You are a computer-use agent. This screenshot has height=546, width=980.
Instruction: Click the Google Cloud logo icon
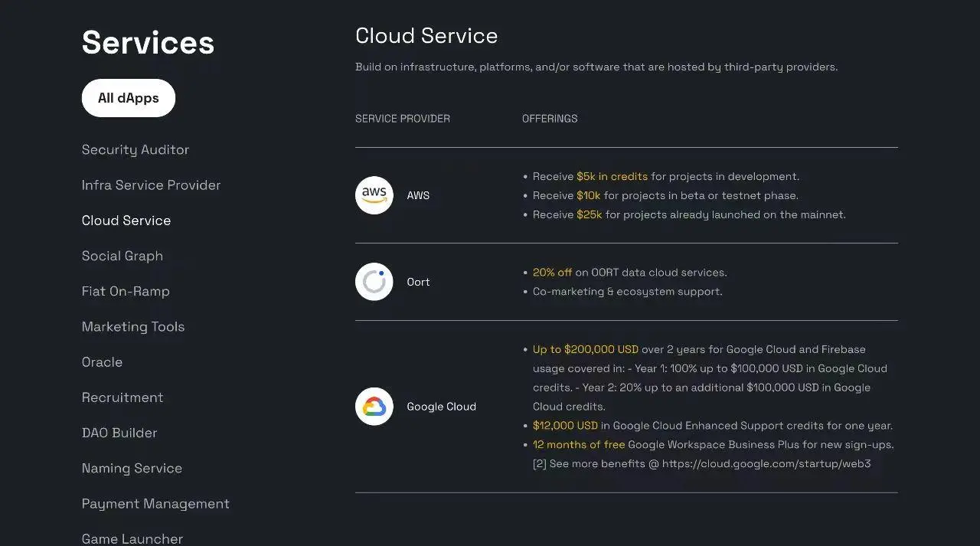tap(374, 407)
